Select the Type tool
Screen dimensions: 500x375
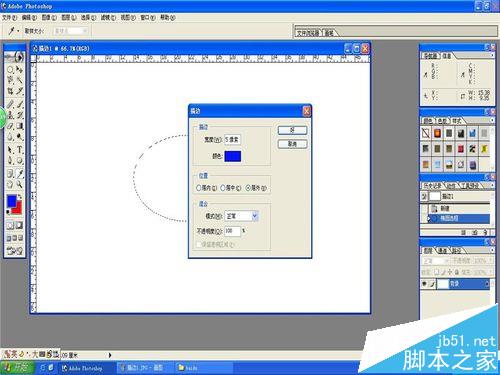pyautogui.click(x=20, y=150)
